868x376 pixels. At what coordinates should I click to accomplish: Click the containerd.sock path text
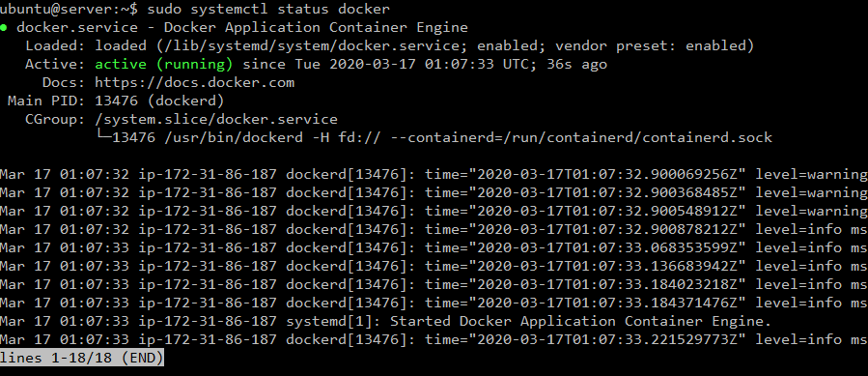[708, 137]
